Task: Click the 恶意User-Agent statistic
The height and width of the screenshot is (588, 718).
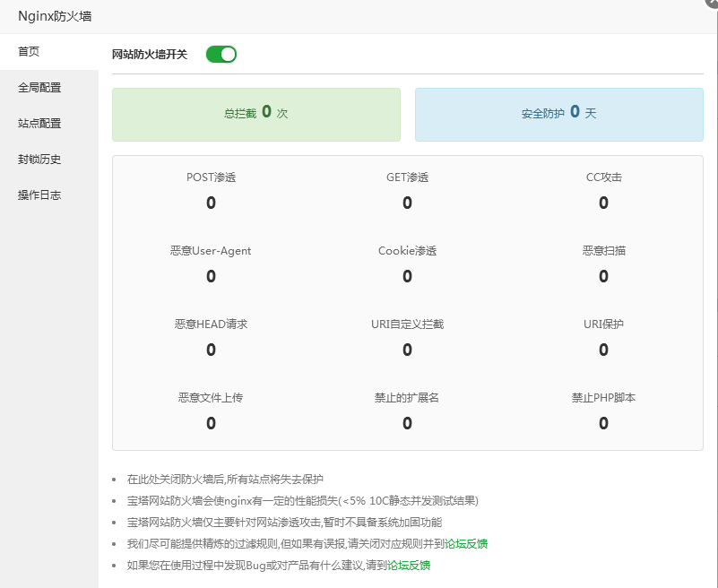Action: click(x=210, y=264)
